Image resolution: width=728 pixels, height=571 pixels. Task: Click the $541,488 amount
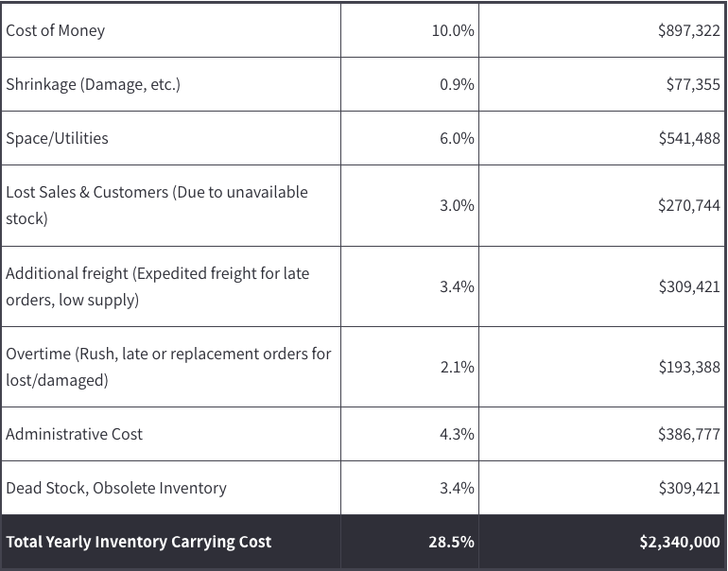[688, 138]
